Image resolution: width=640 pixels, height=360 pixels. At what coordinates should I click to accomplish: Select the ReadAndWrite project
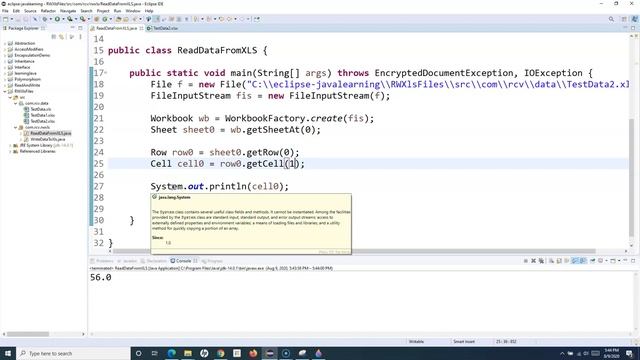[27, 85]
